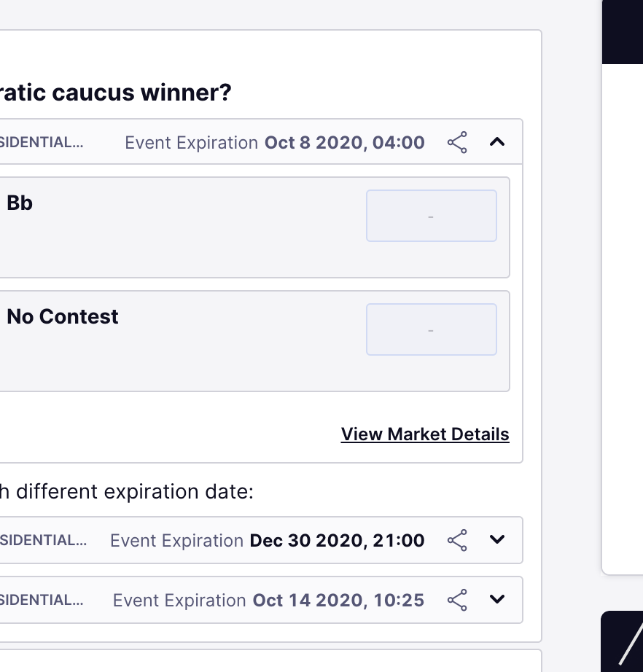Click the dark header bar at top right
Screen dimensions: 643x672
(x=622, y=32)
